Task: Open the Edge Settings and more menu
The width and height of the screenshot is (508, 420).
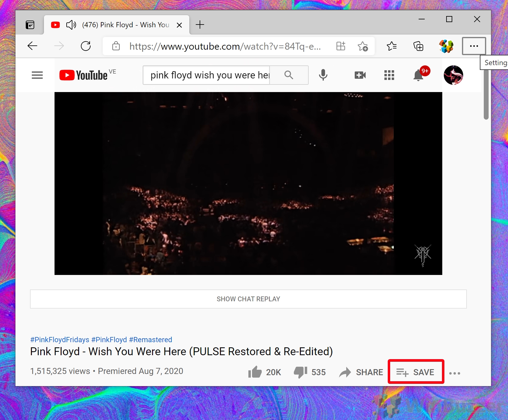Action: pos(474,46)
